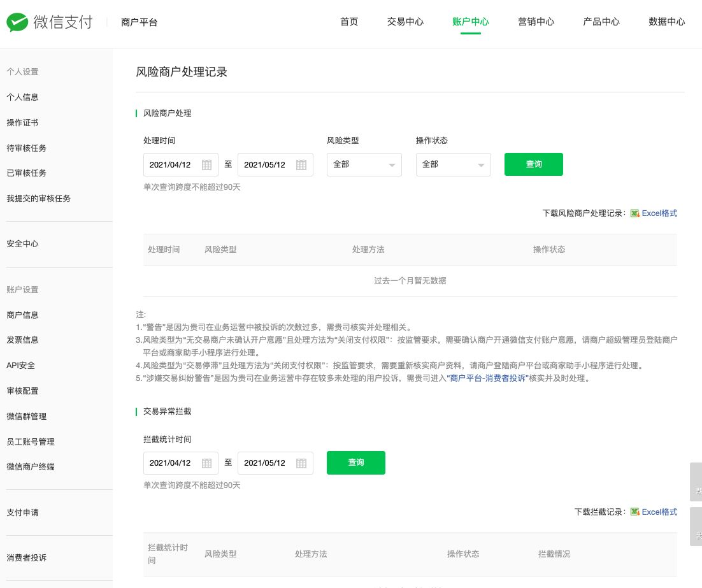Select 操作证书 in the sidebar

tap(22, 122)
